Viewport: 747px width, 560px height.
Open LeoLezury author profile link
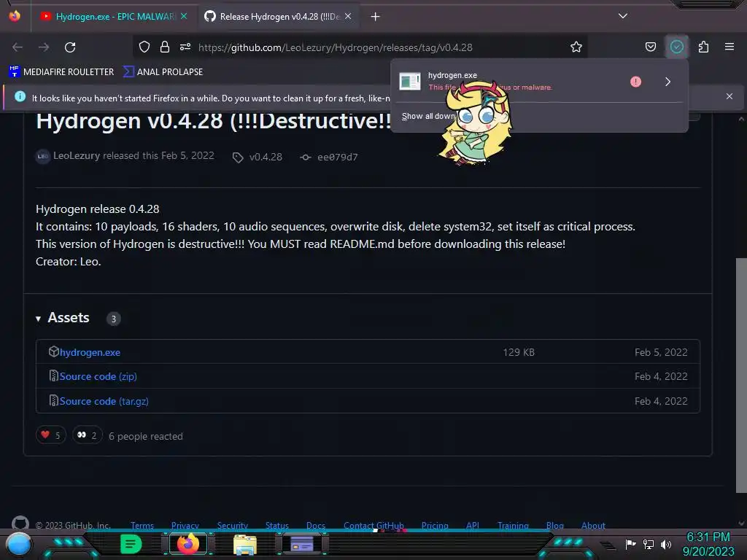click(76, 156)
